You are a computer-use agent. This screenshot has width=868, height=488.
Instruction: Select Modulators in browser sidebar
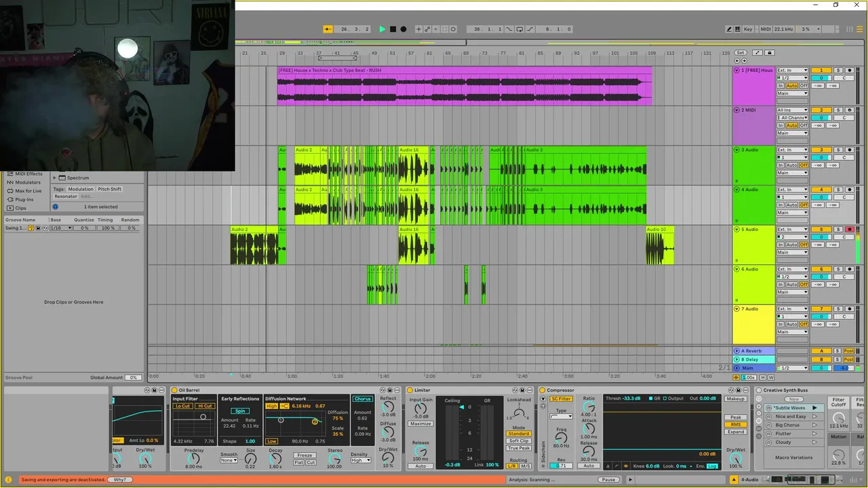24,182
